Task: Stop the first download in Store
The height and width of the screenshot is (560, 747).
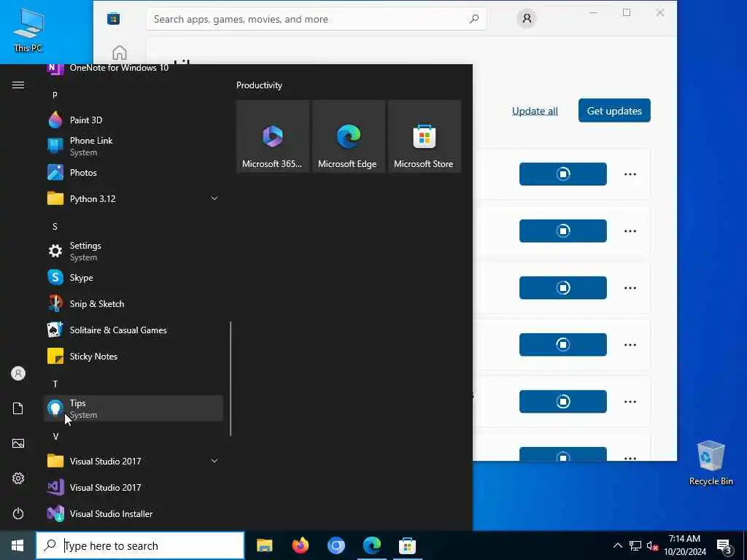Action: (x=562, y=174)
